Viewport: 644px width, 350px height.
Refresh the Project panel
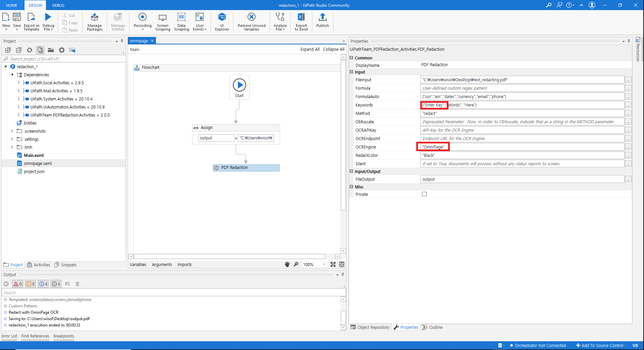[30, 50]
